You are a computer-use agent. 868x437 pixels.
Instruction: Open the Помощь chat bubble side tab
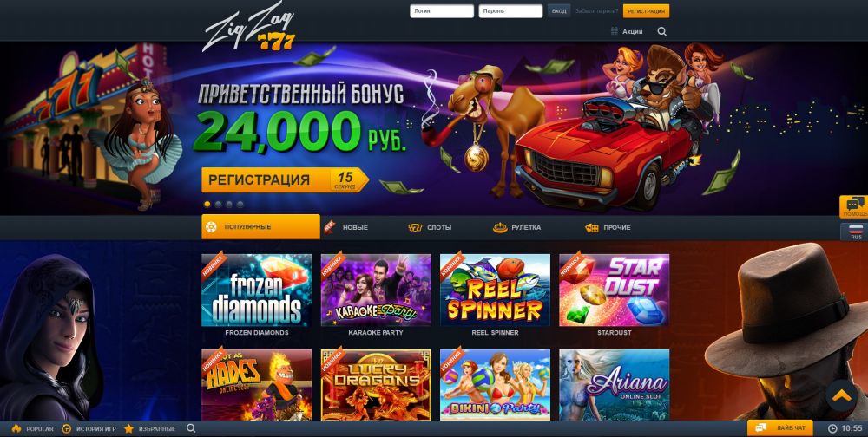pyautogui.click(x=854, y=206)
